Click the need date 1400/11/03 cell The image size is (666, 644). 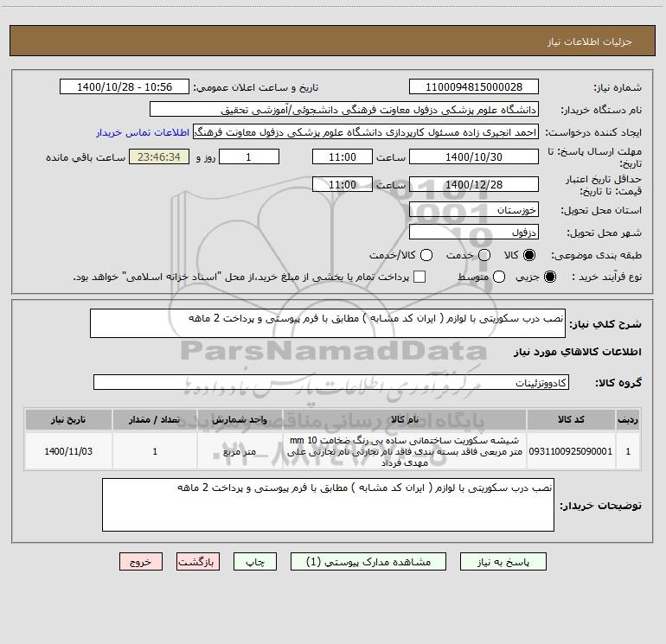tap(68, 451)
